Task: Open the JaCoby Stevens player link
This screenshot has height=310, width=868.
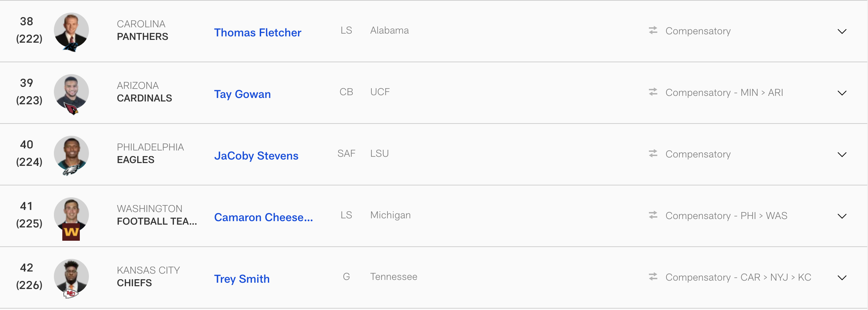Action: tap(256, 156)
